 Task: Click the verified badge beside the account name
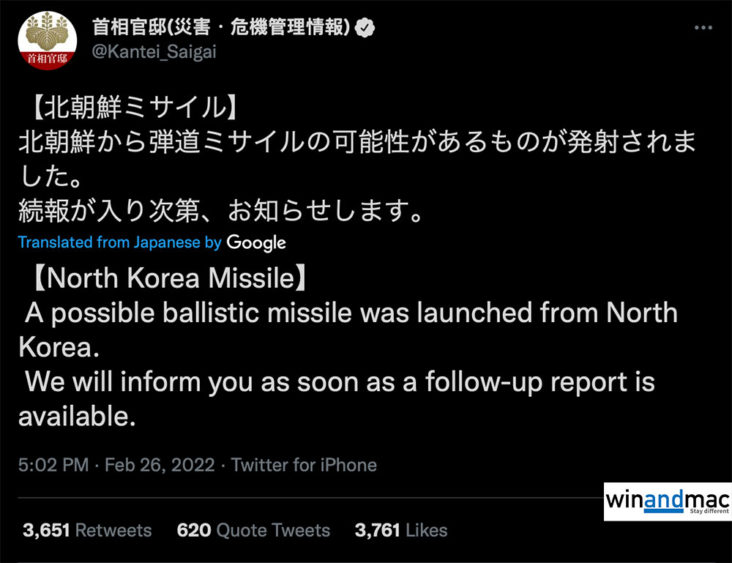pyautogui.click(x=365, y=28)
